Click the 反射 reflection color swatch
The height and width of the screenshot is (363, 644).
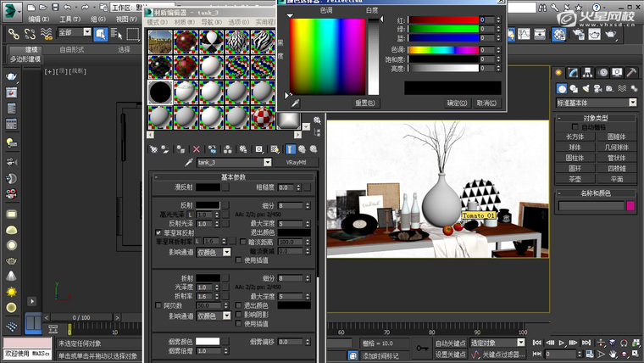coord(208,205)
